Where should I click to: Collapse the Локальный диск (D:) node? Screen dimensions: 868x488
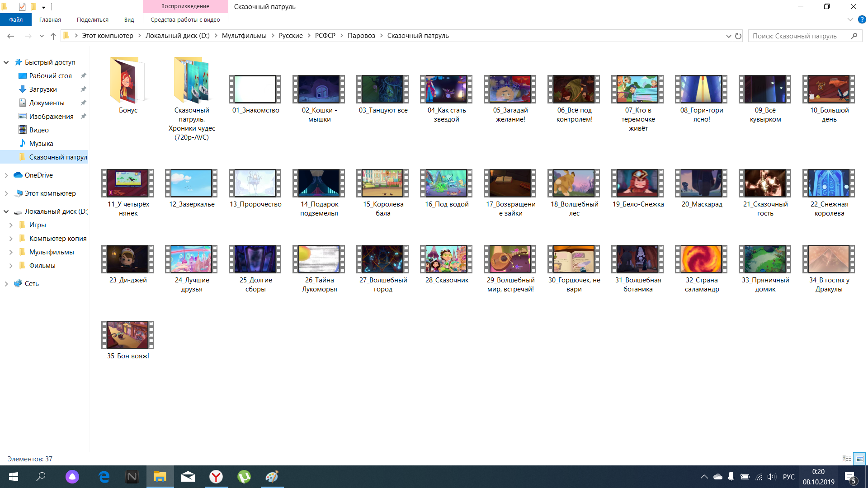pyautogui.click(x=6, y=211)
